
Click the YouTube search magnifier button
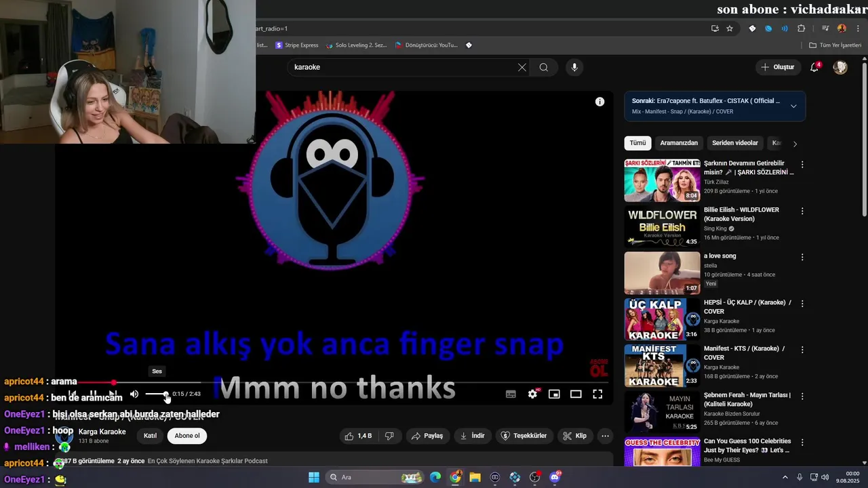[544, 67]
